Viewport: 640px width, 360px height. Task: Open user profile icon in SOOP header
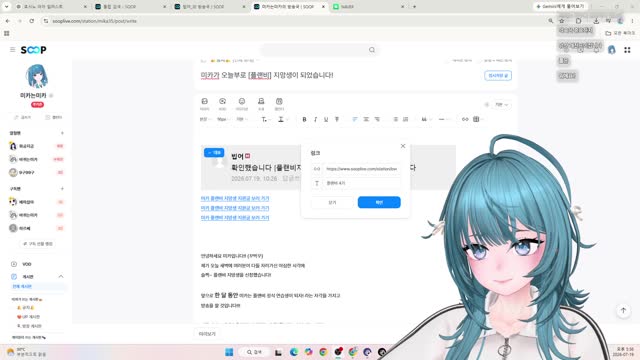pos(611,50)
